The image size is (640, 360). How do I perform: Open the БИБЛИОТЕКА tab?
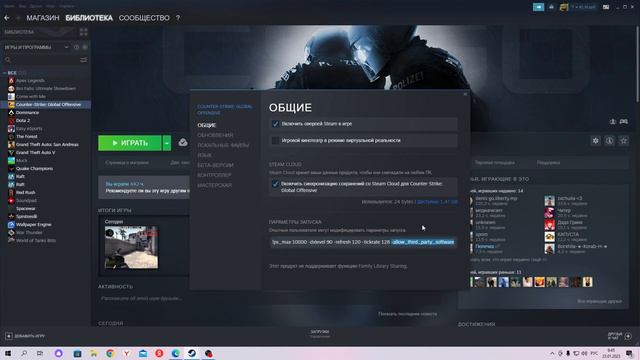tap(89, 18)
